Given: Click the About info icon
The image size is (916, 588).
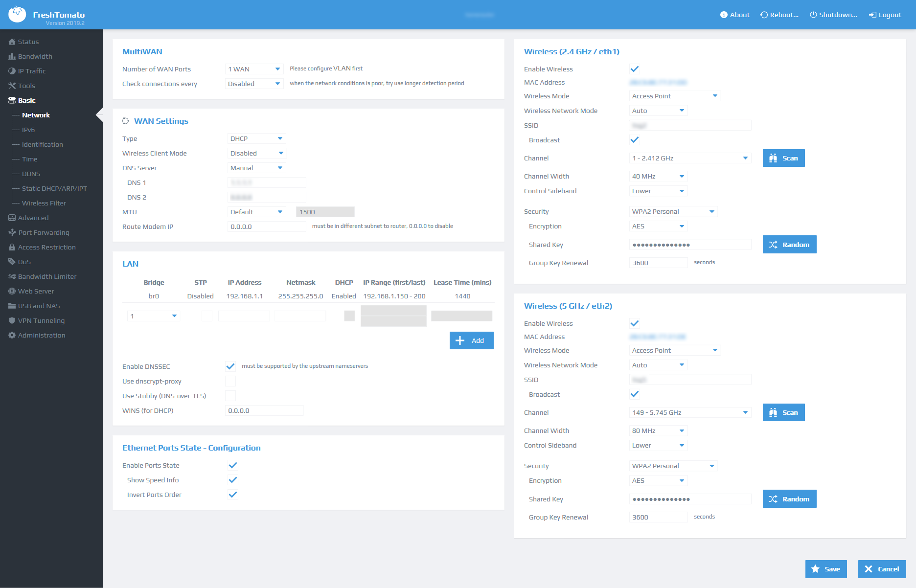Looking at the screenshot, I should [724, 15].
